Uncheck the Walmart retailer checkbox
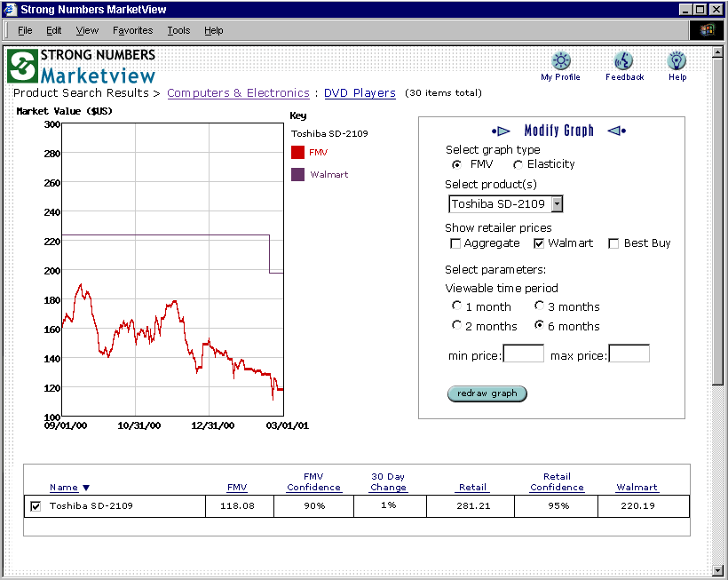Screen dimensions: 728x580 pyautogui.click(x=539, y=243)
